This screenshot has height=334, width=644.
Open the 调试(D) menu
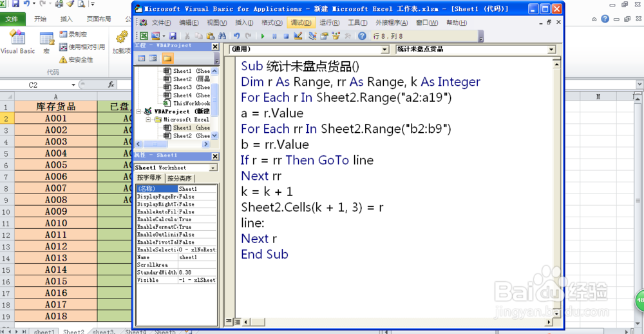301,22
